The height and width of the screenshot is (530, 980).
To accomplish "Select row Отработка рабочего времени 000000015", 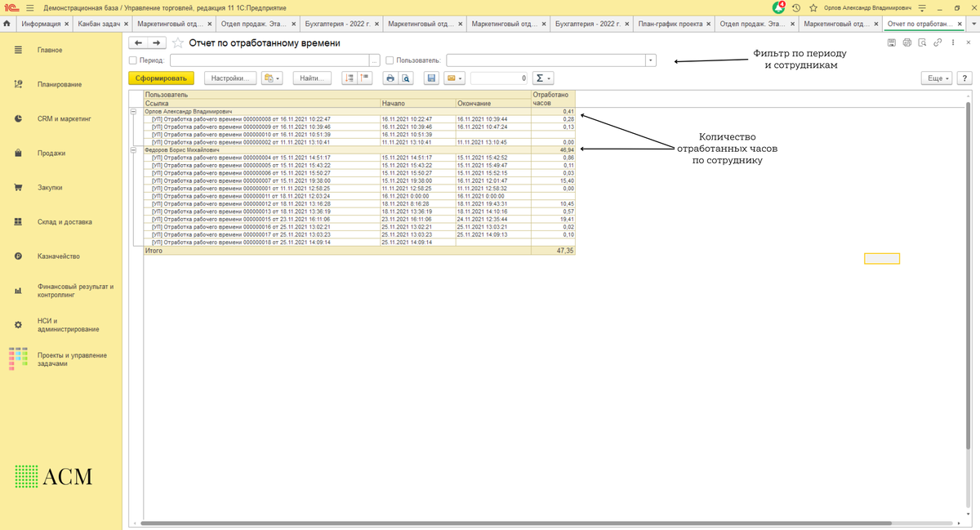I will click(x=359, y=220).
